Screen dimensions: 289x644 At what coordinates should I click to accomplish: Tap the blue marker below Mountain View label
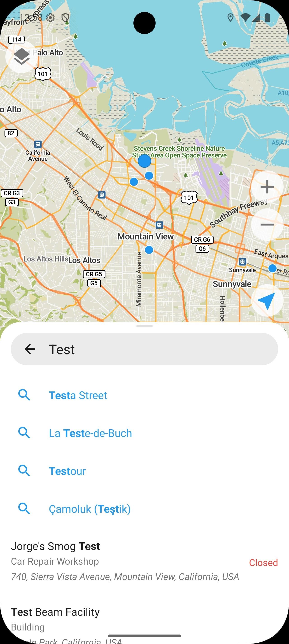[x=149, y=250]
